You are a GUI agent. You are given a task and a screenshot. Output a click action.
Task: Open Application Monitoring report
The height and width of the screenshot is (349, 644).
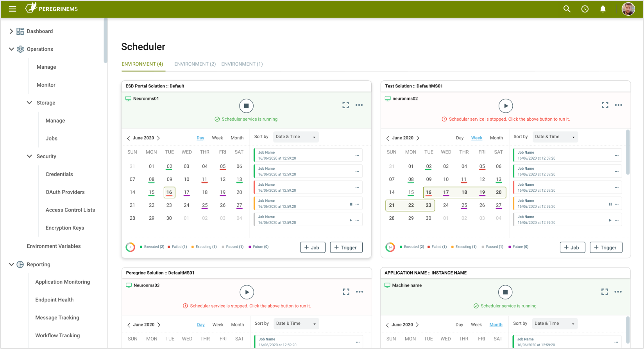click(x=63, y=282)
